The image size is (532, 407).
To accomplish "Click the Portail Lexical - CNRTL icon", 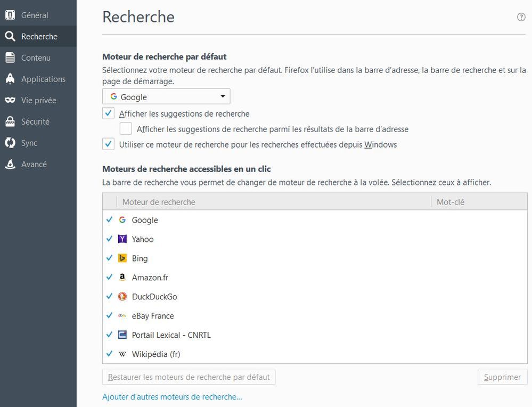I will click(122, 335).
